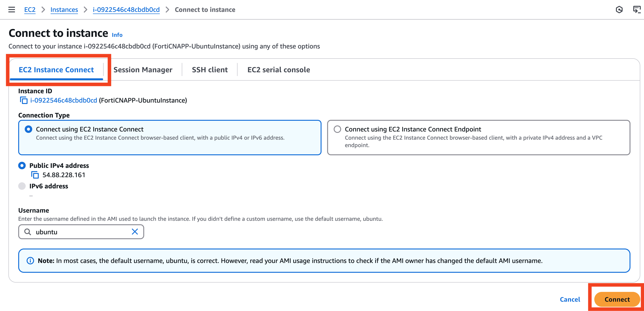Click the Cancel button
Viewport: 644px width, 311px height.
(x=570, y=299)
